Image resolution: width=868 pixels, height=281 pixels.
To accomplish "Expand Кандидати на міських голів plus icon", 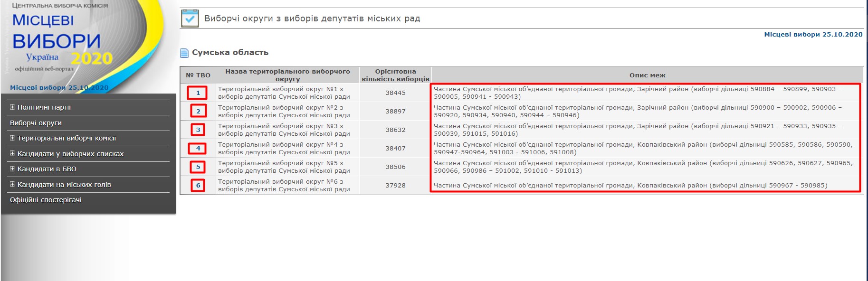I will 12,185.
